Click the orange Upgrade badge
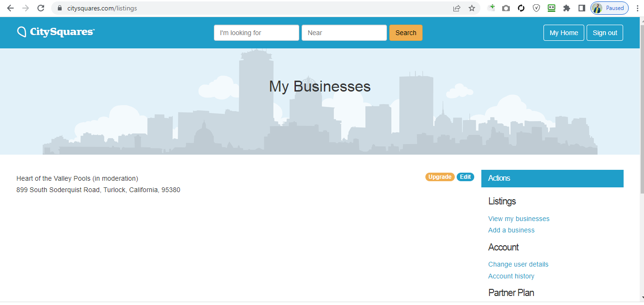This screenshot has width=644, height=305. point(440,177)
